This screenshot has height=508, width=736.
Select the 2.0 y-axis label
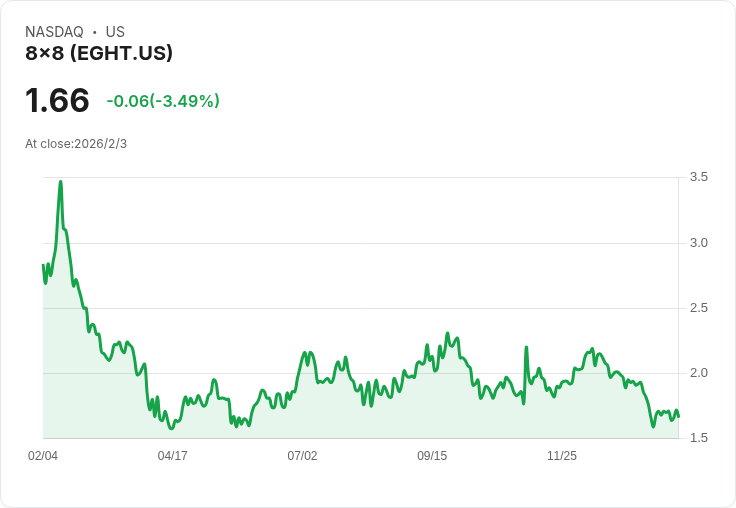[699, 373]
